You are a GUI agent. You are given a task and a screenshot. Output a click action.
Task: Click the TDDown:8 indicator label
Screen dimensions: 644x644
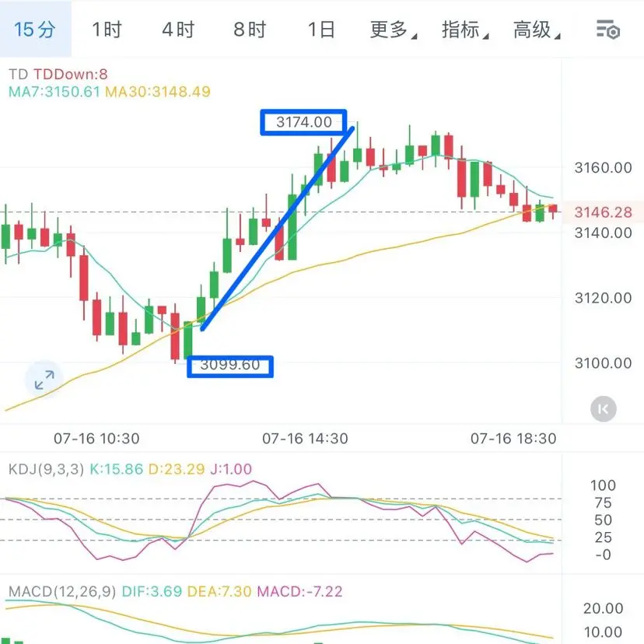pos(70,75)
